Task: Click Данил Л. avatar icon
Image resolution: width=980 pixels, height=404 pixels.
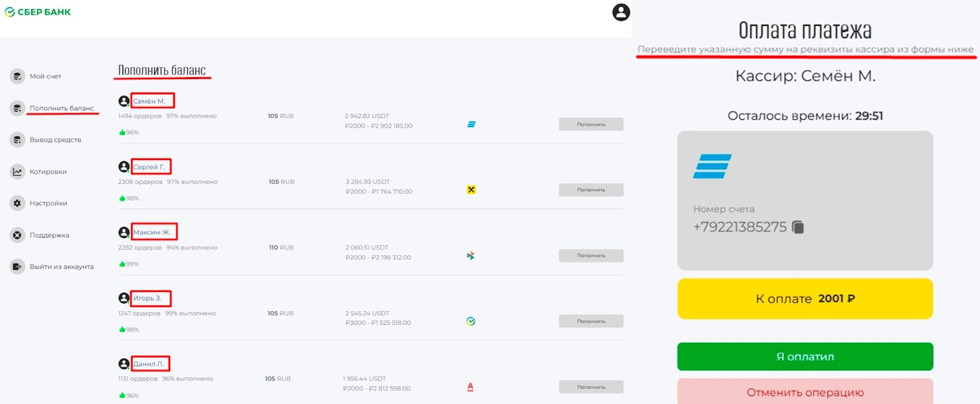Action: (x=124, y=364)
